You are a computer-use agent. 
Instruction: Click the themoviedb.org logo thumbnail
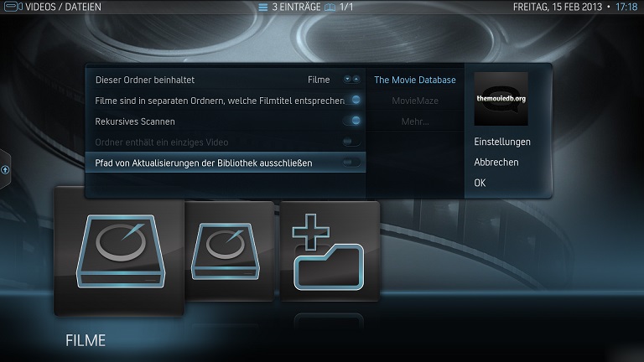[501, 99]
